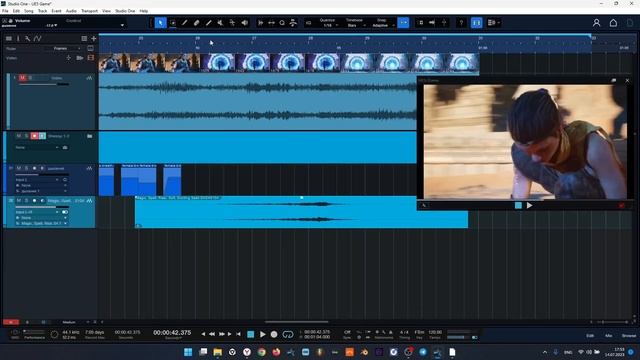This screenshot has width=640, height=360.
Task: Open the help question mark icon
Action: click(461, 23)
